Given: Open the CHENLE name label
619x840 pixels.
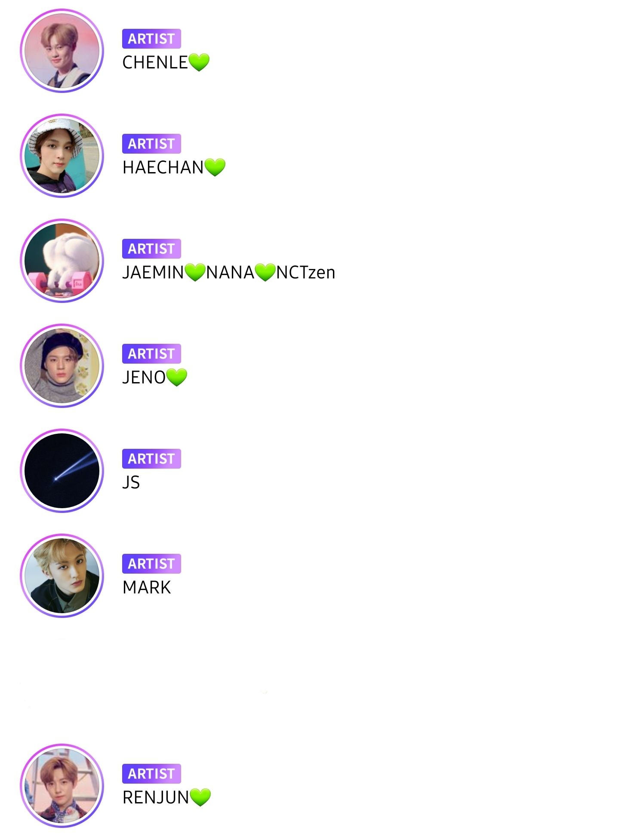Looking at the screenshot, I should coord(155,62).
